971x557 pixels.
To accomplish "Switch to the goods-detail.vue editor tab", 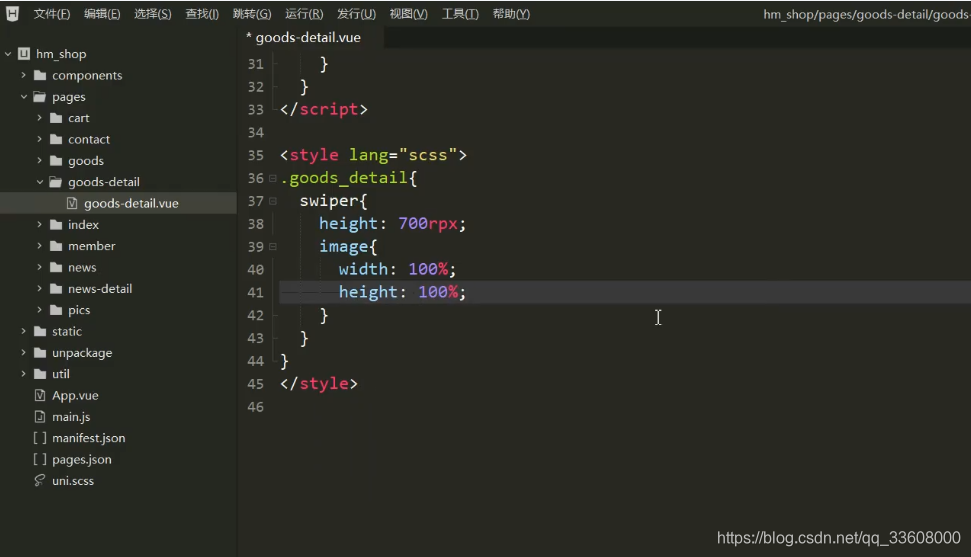I will point(308,37).
